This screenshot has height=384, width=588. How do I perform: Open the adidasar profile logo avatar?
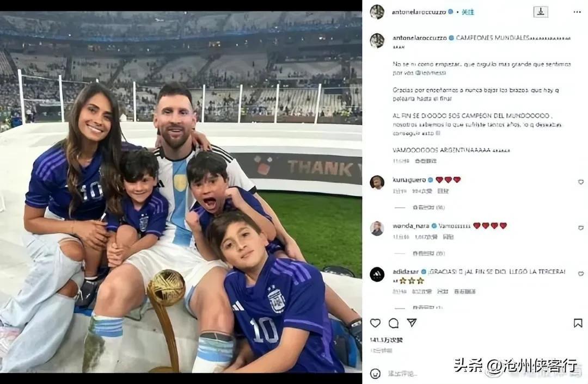pyautogui.click(x=377, y=274)
